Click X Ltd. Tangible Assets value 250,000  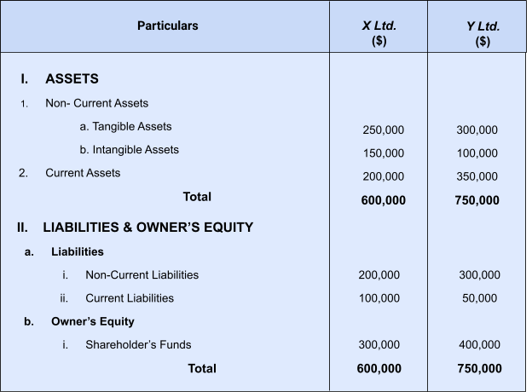383,130
